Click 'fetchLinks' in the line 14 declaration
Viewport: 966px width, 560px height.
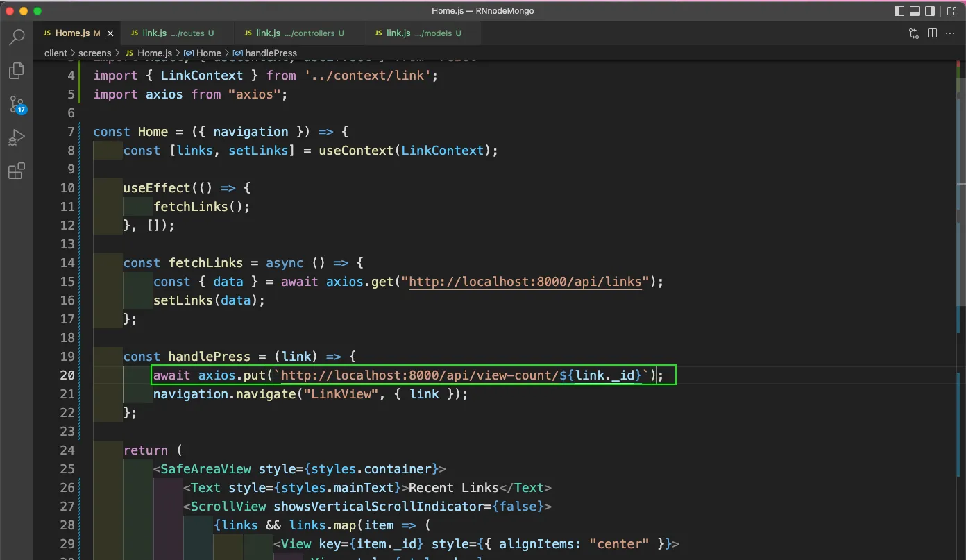pyautogui.click(x=206, y=263)
